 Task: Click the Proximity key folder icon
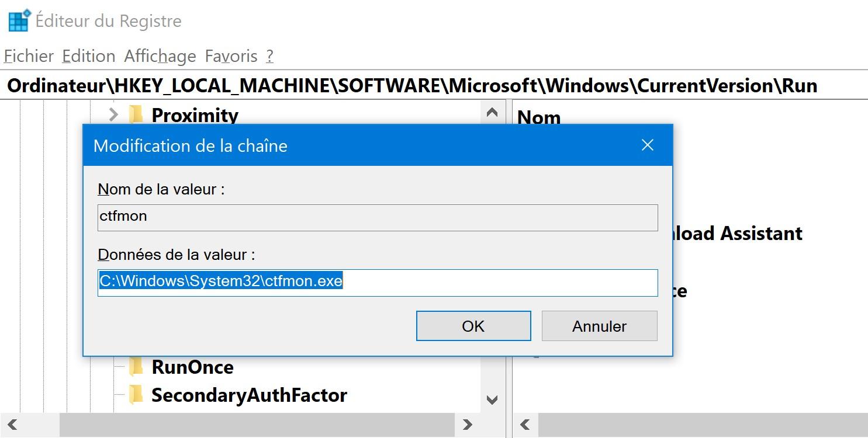tap(136, 114)
